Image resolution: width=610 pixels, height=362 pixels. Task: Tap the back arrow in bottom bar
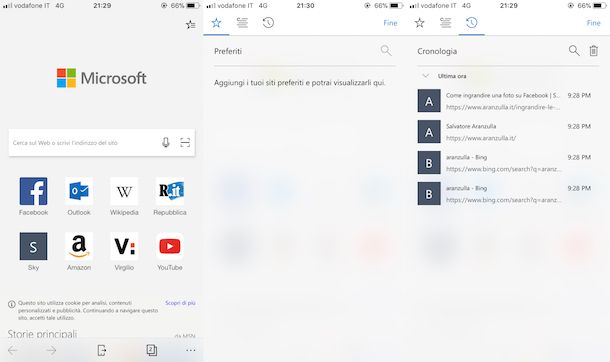12,350
